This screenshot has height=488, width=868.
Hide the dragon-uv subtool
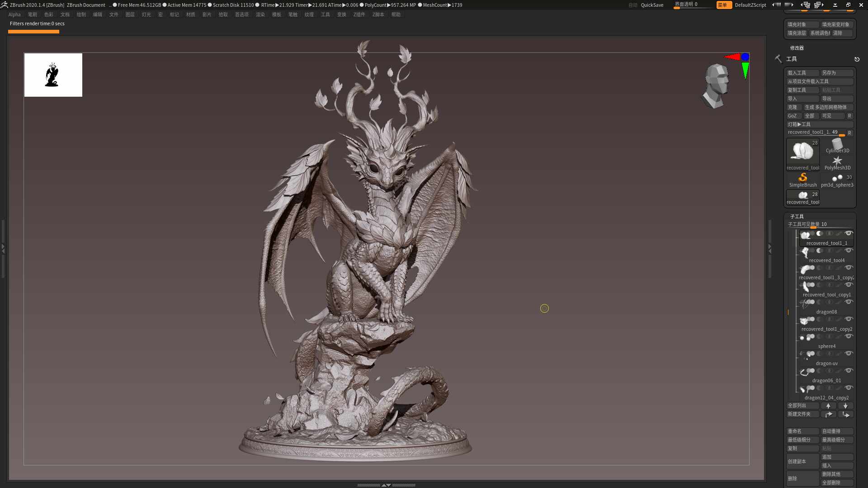pos(849,353)
